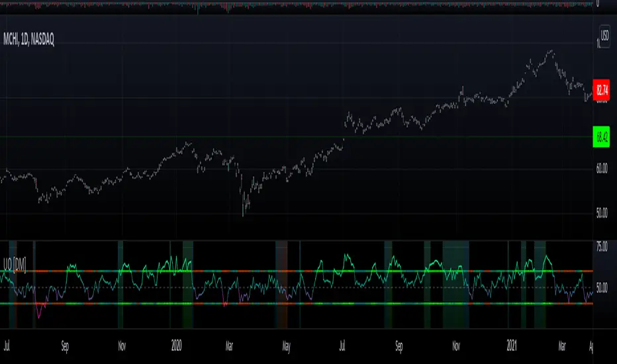Click the 75.00 mark on oscillator scale
The height and width of the screenshot is (364, 617).
point(602,245)
